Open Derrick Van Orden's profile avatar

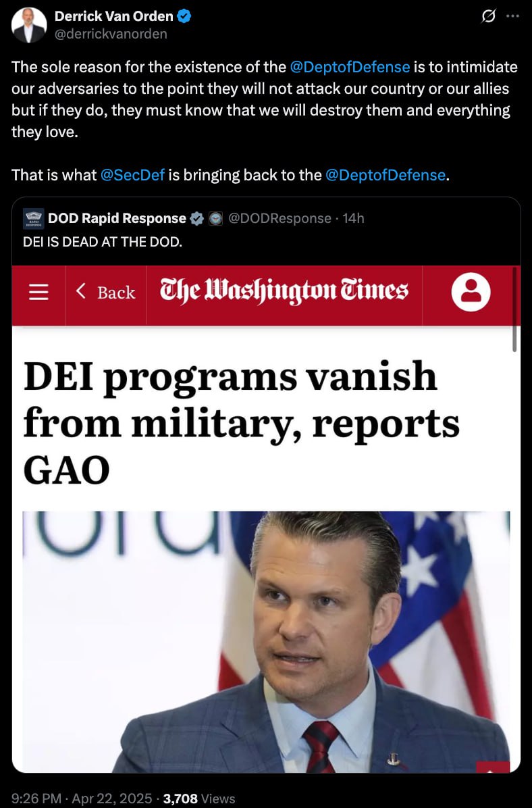[x=29, y=25]
